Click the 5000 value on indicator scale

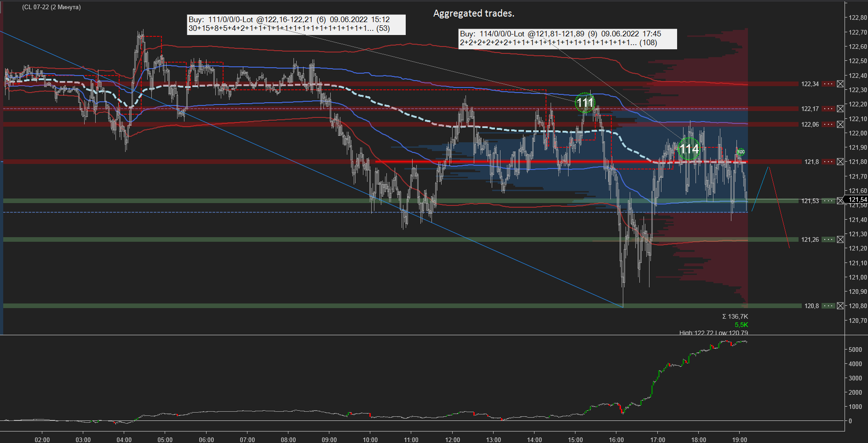coord(855,350)
